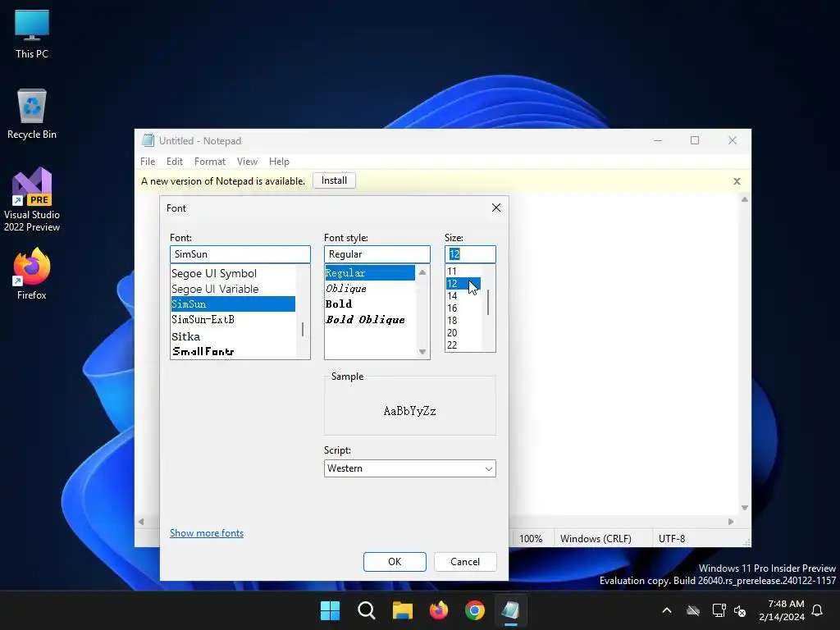Click the font list scrollbar thumb
The width and height of the screenshot is (840, 630).
pyautogui.click(x=303, y=330)
